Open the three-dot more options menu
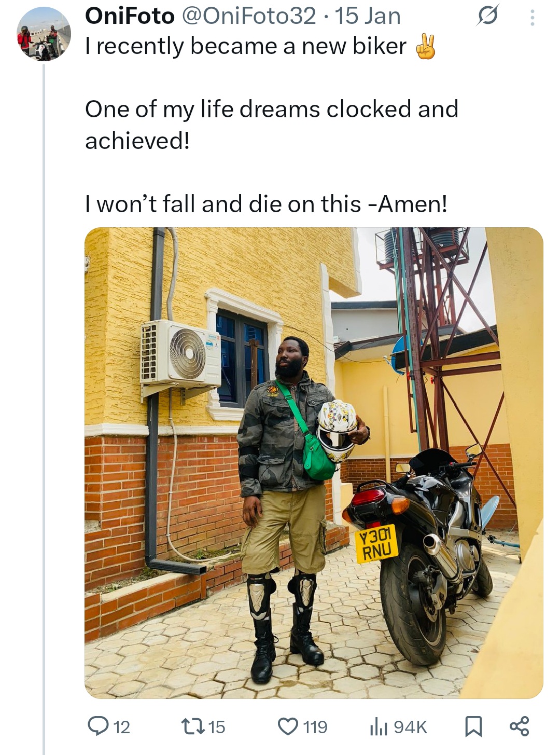Screen dimensions: 560x755 coord(532,17)
